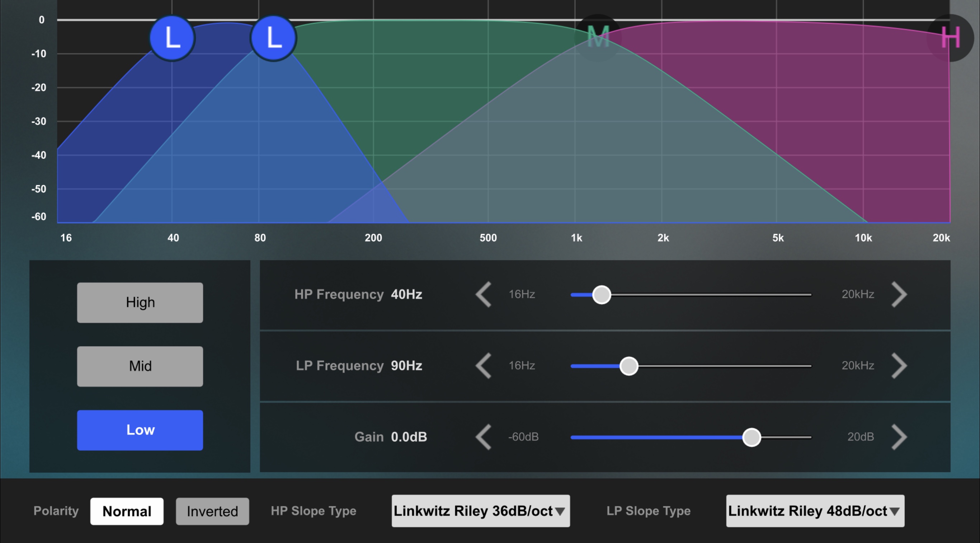Click the Gain slider knob
The image size is (980, 543).
[x=752, y=437]
